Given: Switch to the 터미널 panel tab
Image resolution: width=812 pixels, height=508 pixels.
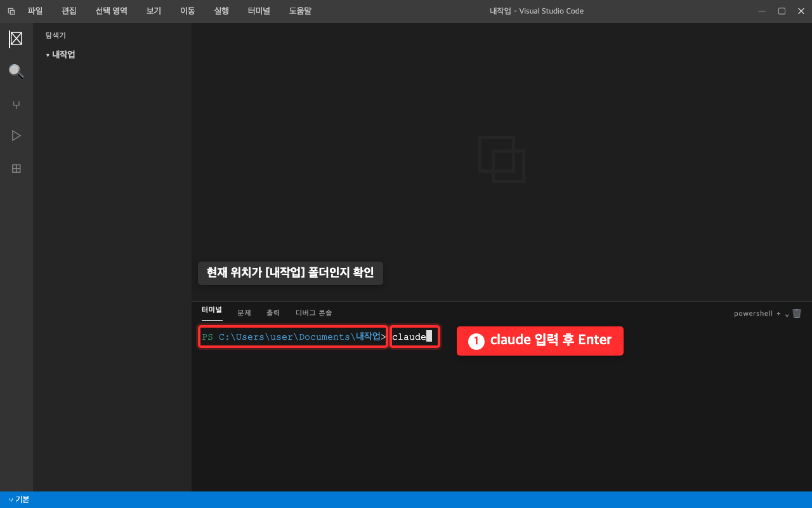Looking at the screenshot, I should 212,310.
